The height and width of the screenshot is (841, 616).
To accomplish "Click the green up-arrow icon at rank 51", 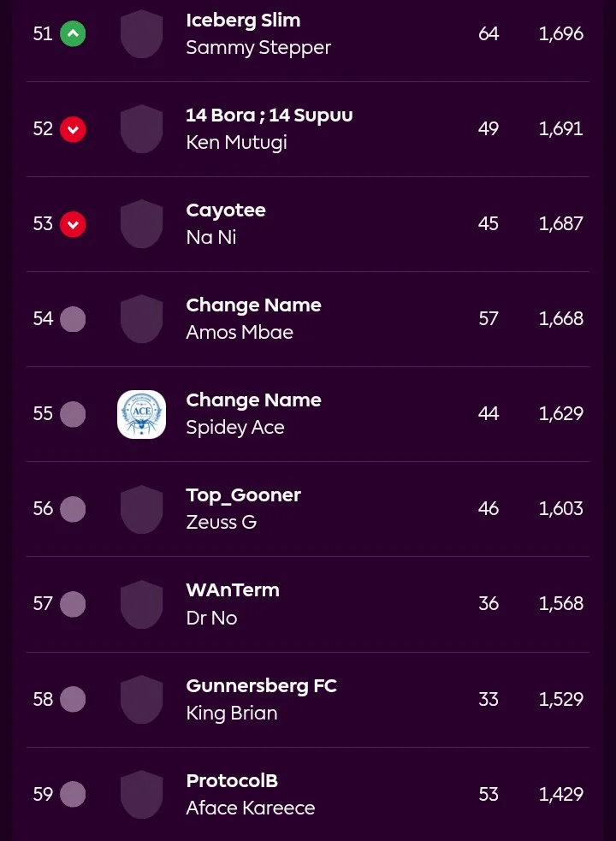I will pyautogui.click(x=73, y=33).
